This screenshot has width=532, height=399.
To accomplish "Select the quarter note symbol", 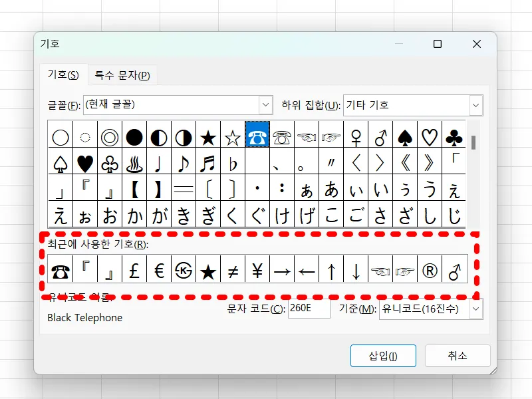I will (x=159, y=161).
